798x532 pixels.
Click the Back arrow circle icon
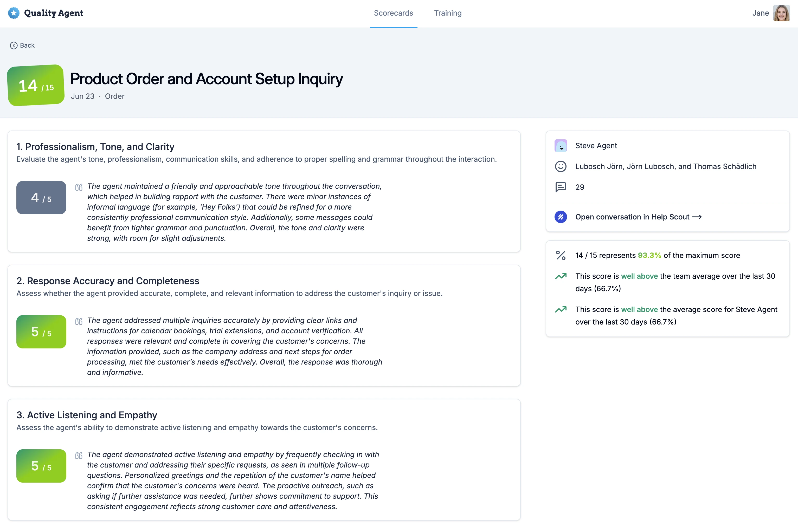[x=14, y=46]
